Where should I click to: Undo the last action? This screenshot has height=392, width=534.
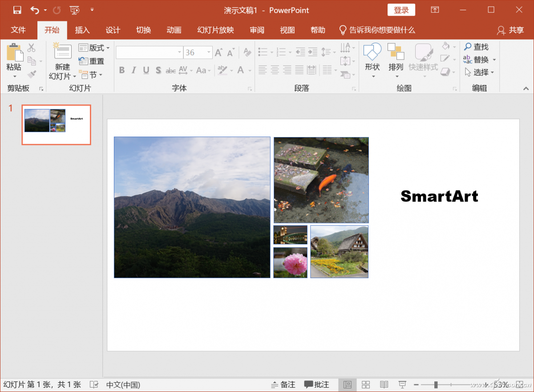pyautogui.click(x=35, y=10)
